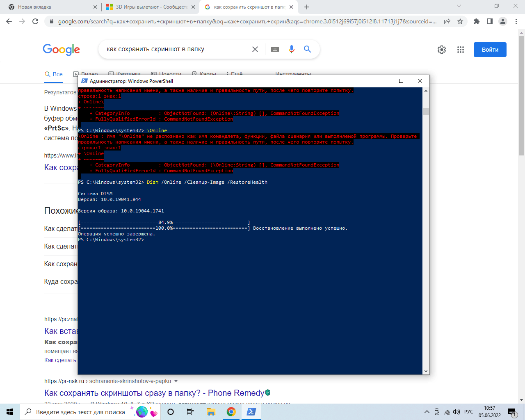Image resolution: width=525 pixels, height=420 pixels.
Task: Click the Dism /Online /Cleanup-Image command line
Action: pos(173,182)
